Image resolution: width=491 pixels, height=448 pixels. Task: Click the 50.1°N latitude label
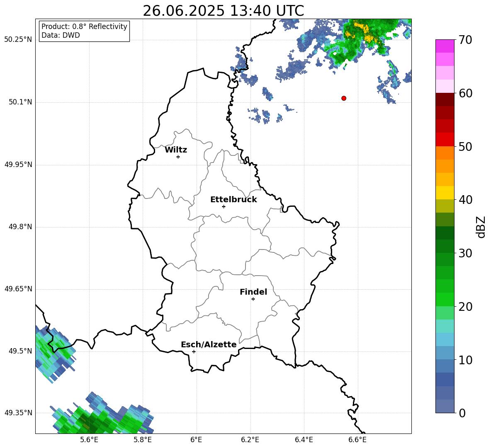[x=20, y=102]
